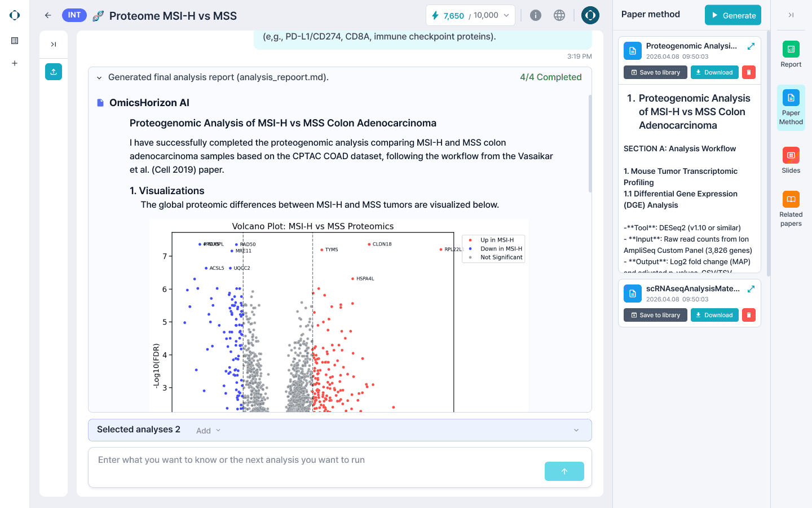Expand the Selected analyses 2 chevron

(576, 430)
